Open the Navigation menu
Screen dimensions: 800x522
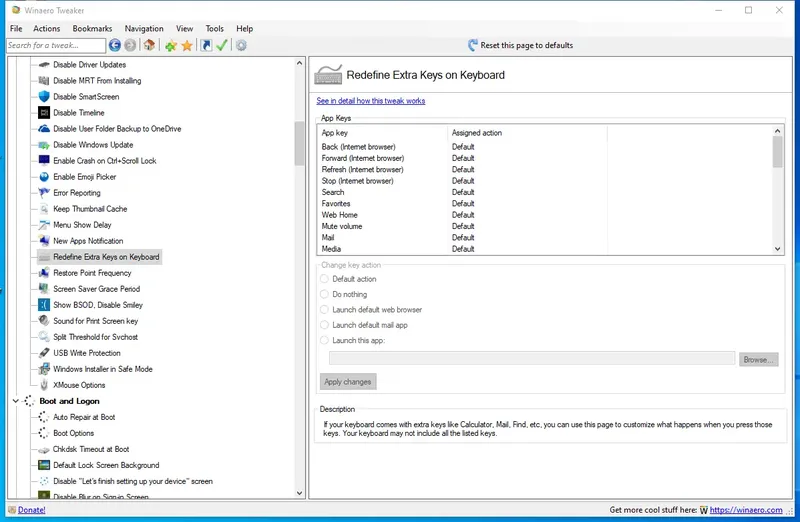pos(144,29)
